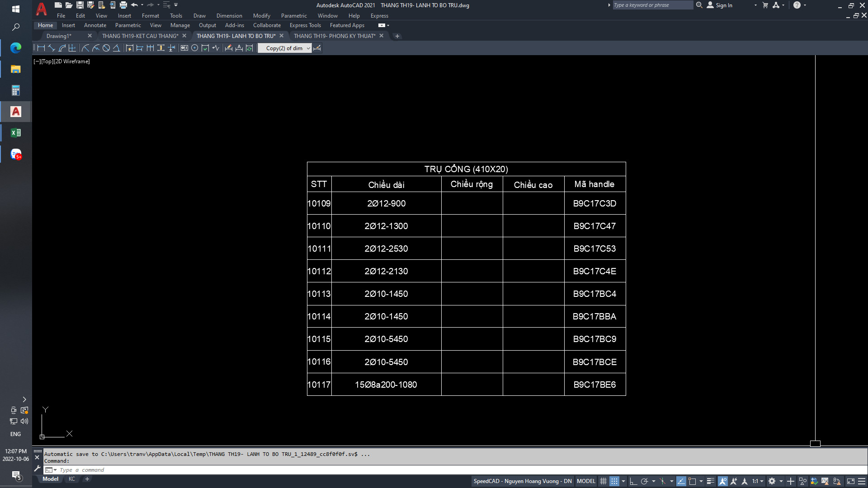
Task: Toggle object snap tracking
Action: [x=681, y=481]
